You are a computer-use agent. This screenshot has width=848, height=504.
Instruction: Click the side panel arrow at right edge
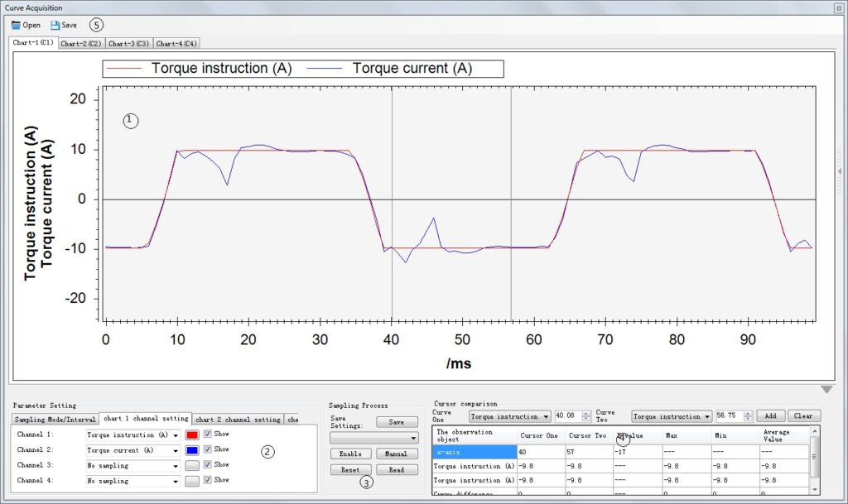pos(840,171)
